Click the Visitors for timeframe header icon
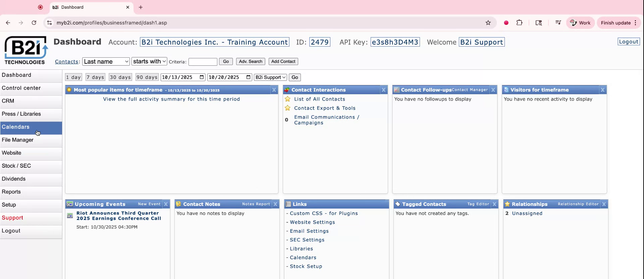Screen dimensions: 644x279 point(506,90)
